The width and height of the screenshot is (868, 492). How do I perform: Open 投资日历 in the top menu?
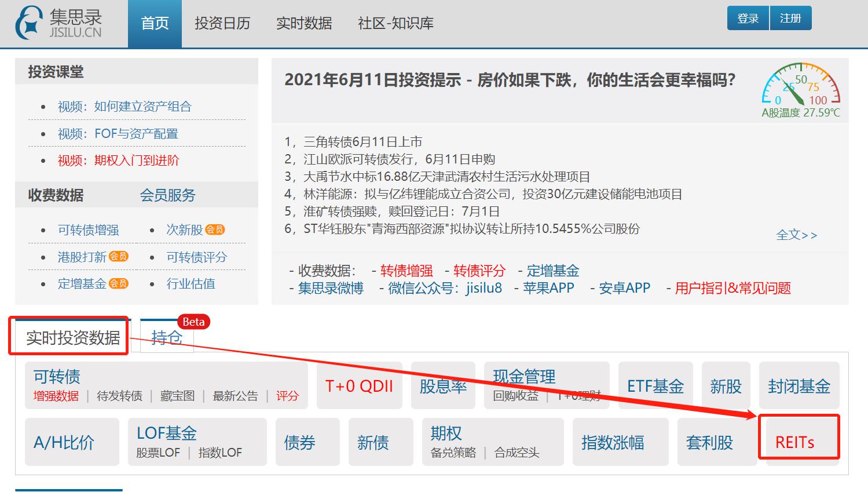222,24
